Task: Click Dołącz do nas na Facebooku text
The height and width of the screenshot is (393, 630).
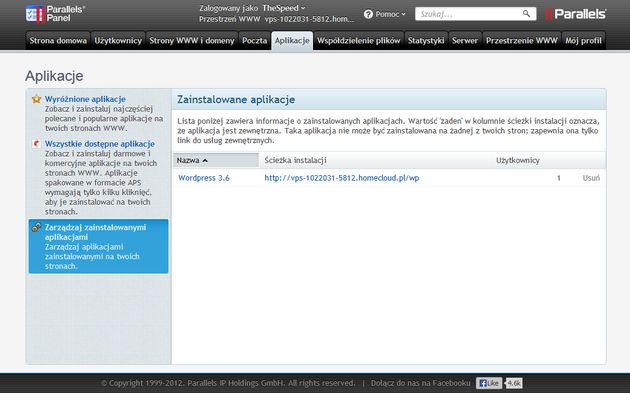Action: click(421, 383)
